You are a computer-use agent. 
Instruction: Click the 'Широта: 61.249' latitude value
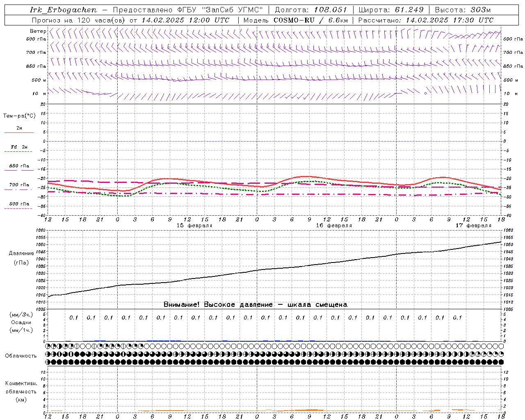click(x=391, y=10)
